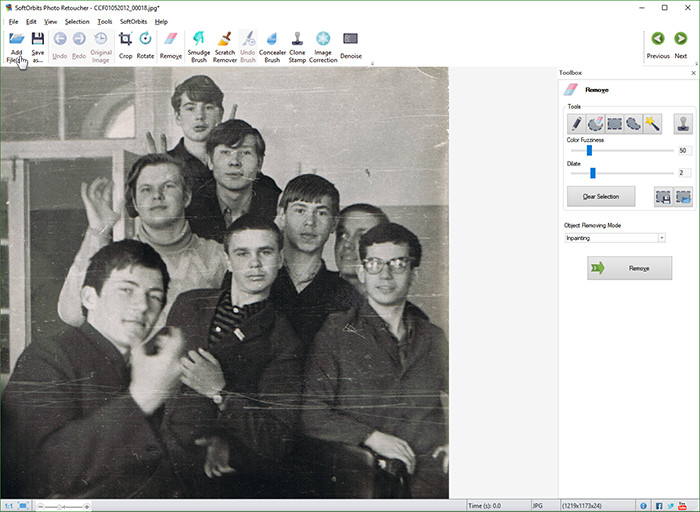Open the YouTube link icon
This screenshot has width=700, height=512.
click(x=682, y=506)
